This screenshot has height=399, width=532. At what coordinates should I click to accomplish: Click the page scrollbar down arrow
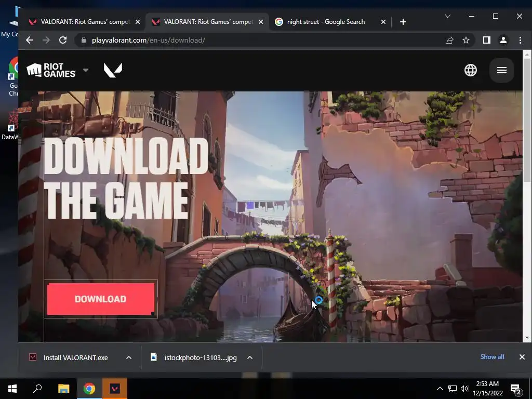click(527, 338)
